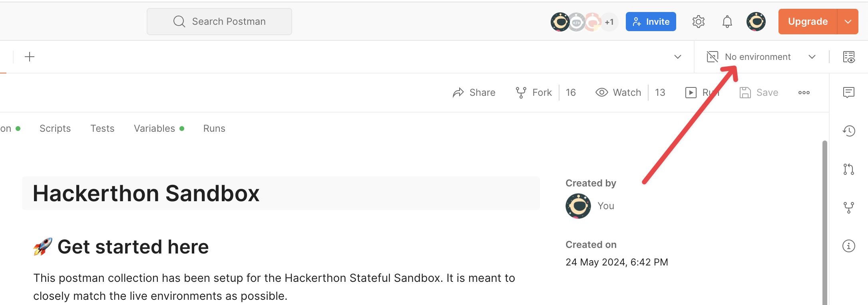Screen dimensions: 868x305
Task: Open the notifications bell
Action: coord(727,22)
